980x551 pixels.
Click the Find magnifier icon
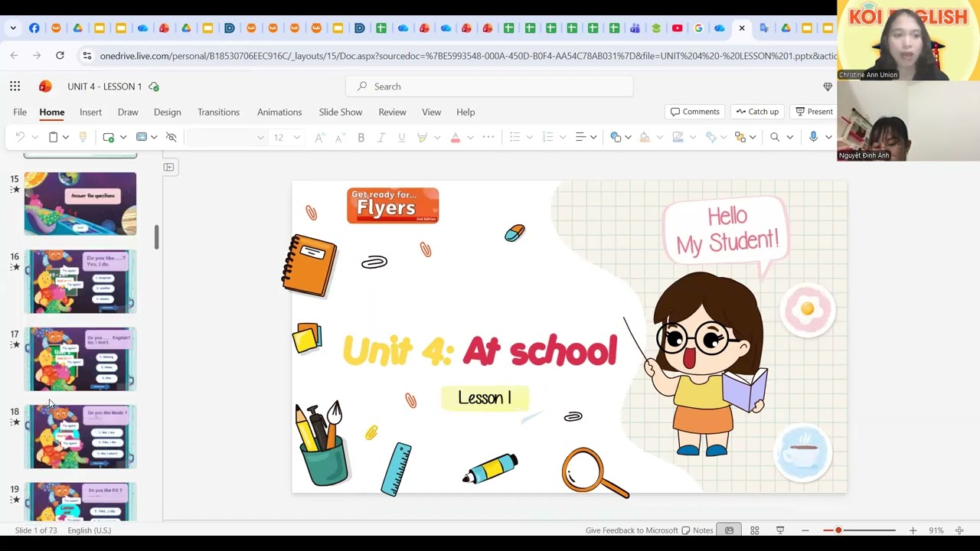tap(775, 137)
